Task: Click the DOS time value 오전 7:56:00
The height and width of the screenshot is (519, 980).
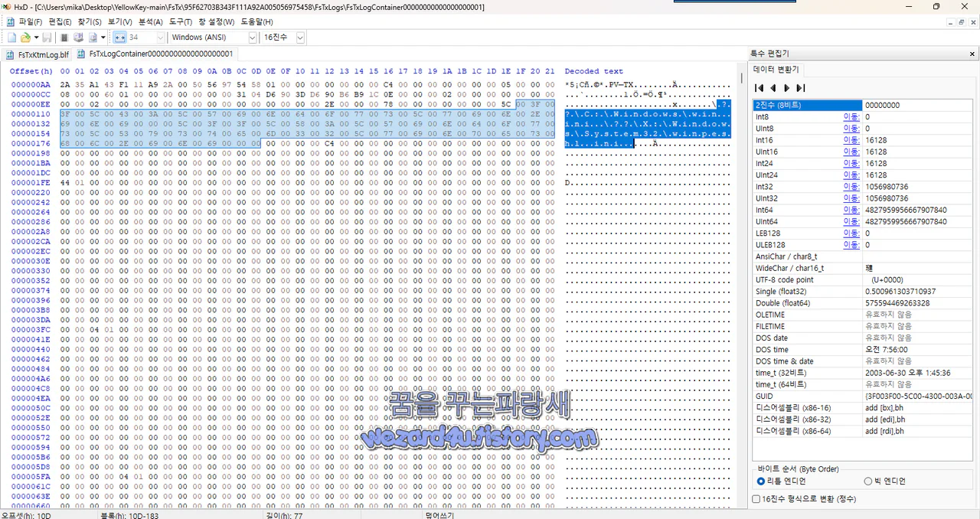Action: click(888, 350)
